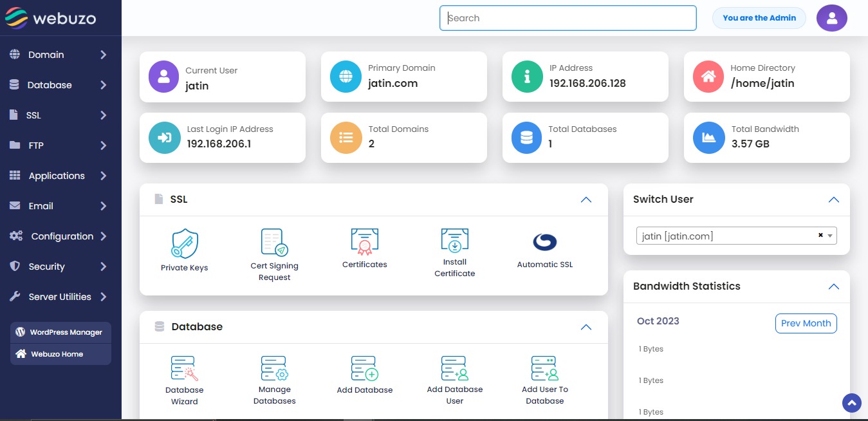Open the Private Keys icon
The image size is (868, 421).
184,244
